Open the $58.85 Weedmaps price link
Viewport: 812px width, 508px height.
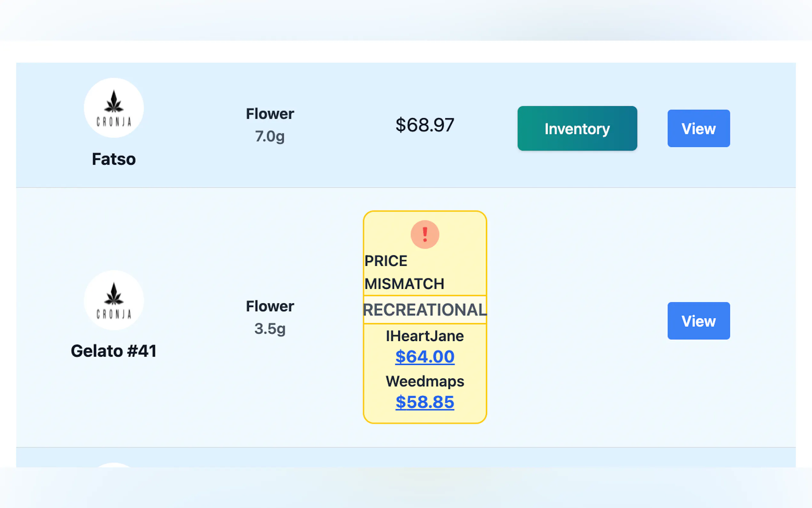[x=425, y=402]
